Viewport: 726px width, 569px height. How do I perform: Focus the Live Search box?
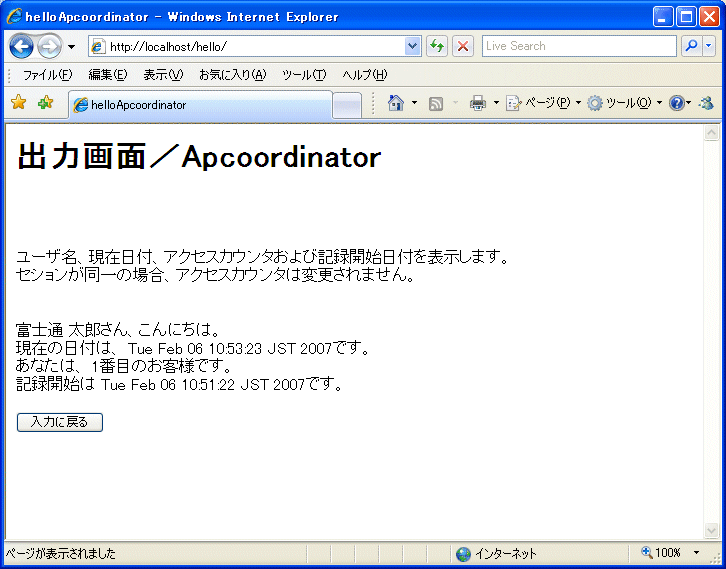[x=579, y=46]
